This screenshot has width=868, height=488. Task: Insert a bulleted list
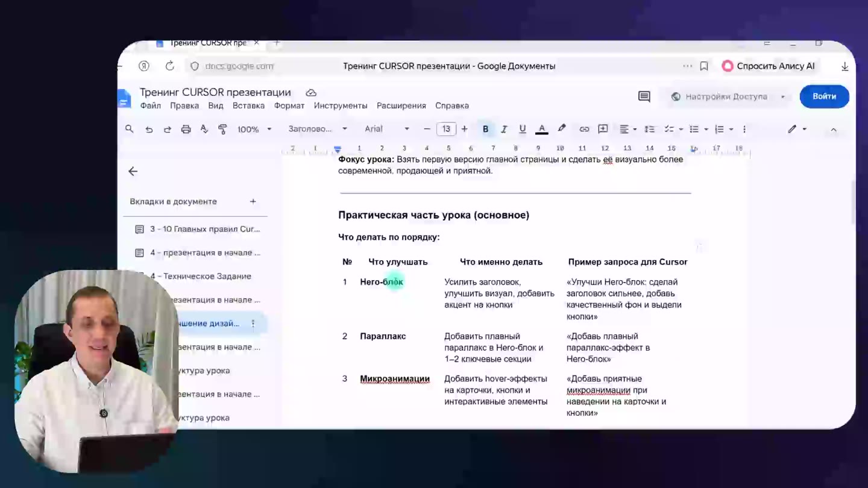(694, 129)
